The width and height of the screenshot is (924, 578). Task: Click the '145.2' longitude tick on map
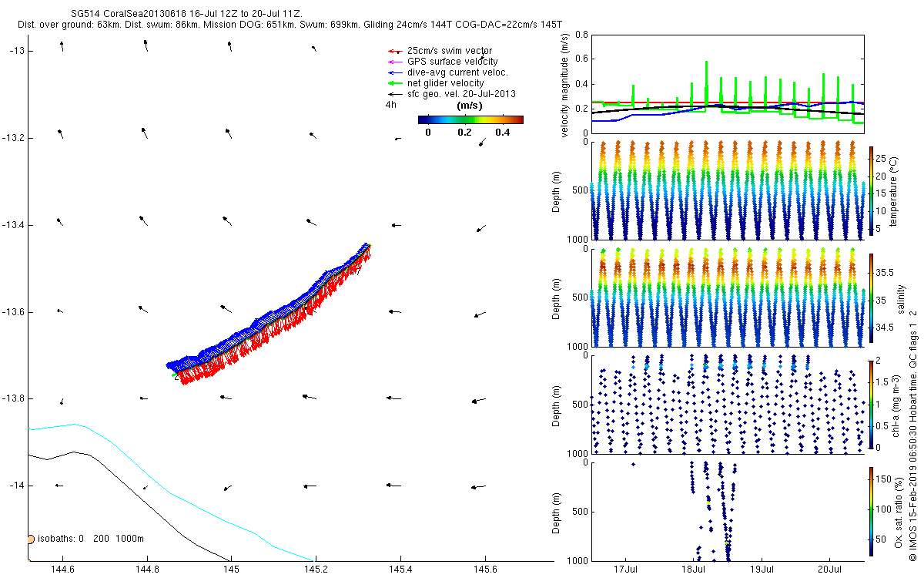316,570
